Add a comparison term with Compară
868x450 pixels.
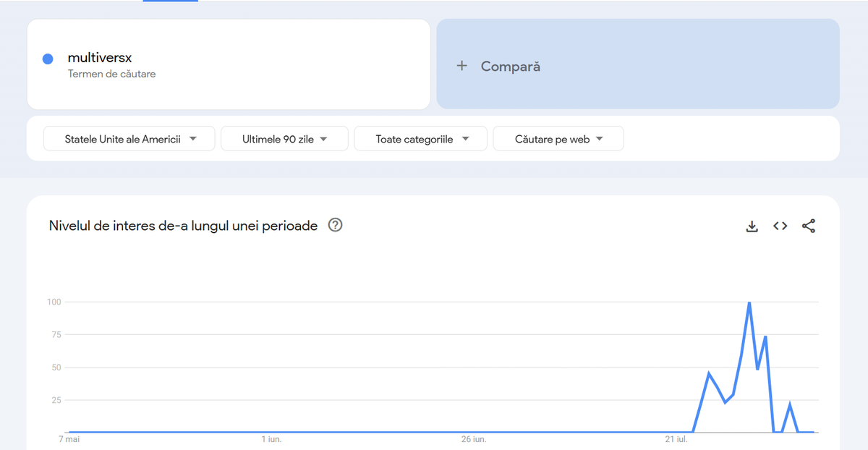click(x=638, y=64)
